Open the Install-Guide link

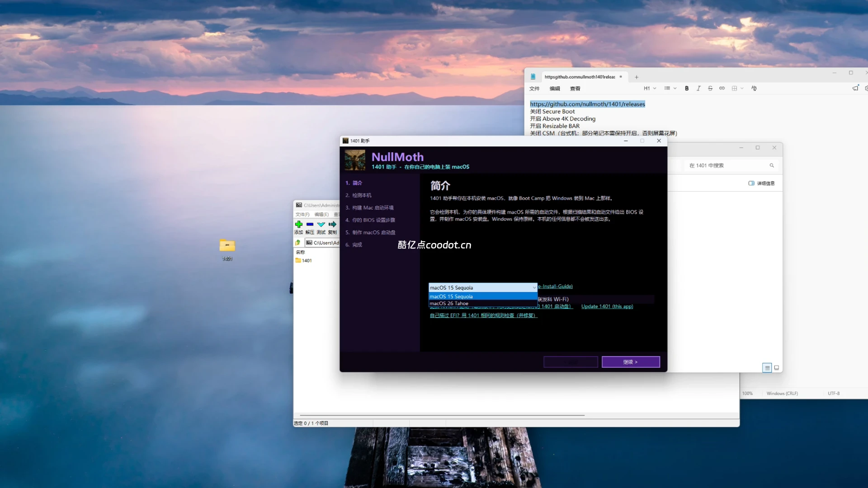point(556,286)
